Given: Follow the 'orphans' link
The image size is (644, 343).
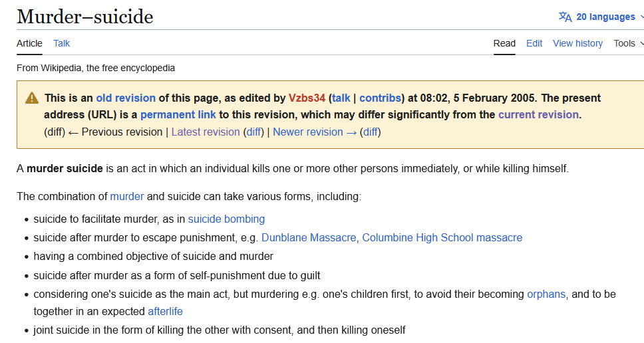Looking at the screenshot, I should pos(546,294).
